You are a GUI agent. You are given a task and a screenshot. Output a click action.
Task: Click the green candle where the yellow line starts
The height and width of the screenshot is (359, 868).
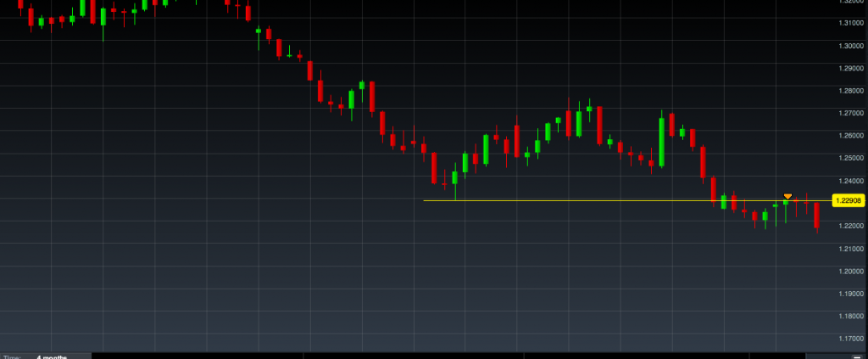coord(455,177)
